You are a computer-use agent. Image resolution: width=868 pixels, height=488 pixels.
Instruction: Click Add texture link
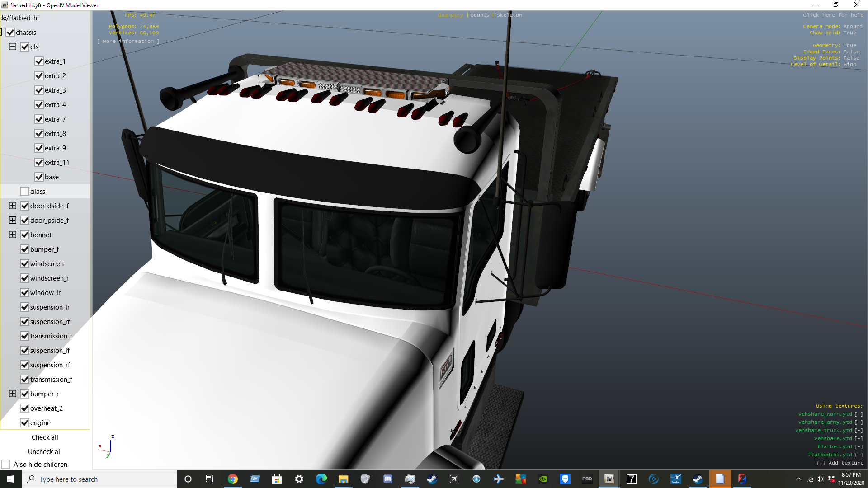[x=840, y=463]
